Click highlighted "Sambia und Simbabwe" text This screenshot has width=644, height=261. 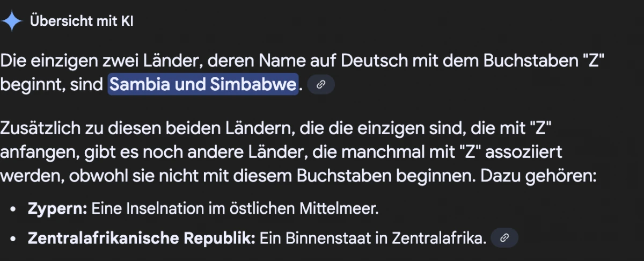203,85
